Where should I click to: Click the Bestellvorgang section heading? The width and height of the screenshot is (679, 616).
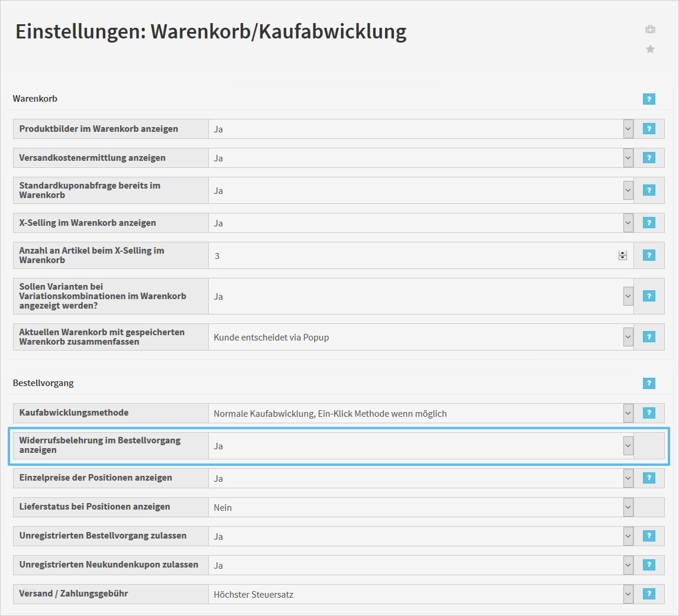coord(43,383)
